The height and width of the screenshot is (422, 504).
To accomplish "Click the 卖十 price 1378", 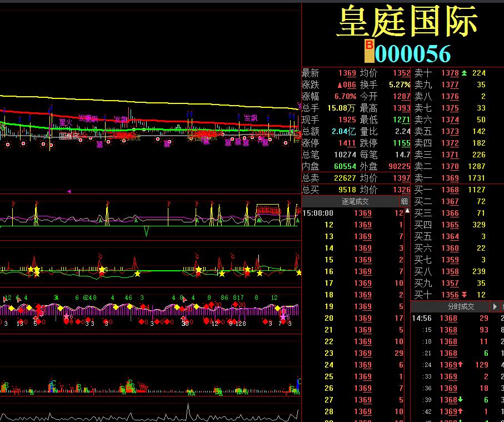I will coord(450,73).
